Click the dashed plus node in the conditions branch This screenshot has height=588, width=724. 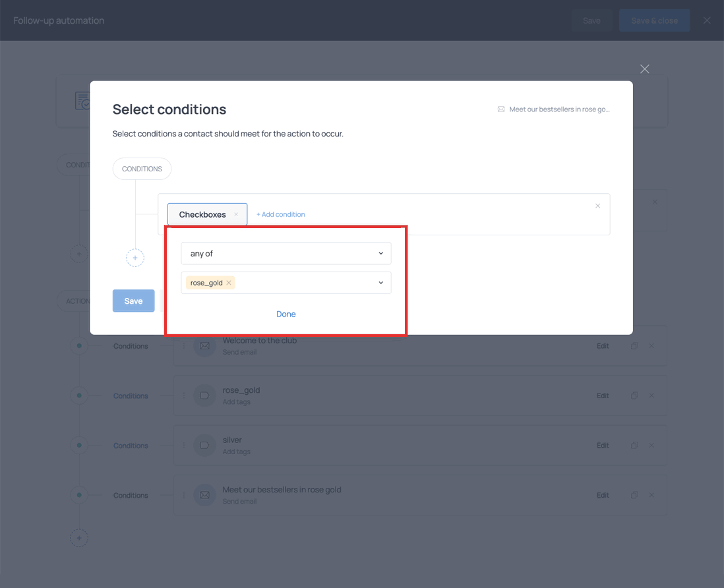point(135,258)
